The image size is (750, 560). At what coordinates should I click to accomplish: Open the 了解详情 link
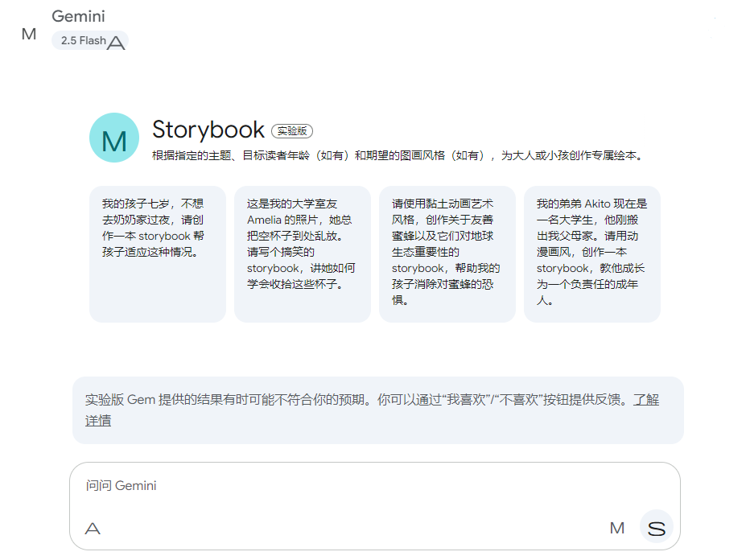click(646, 400)
